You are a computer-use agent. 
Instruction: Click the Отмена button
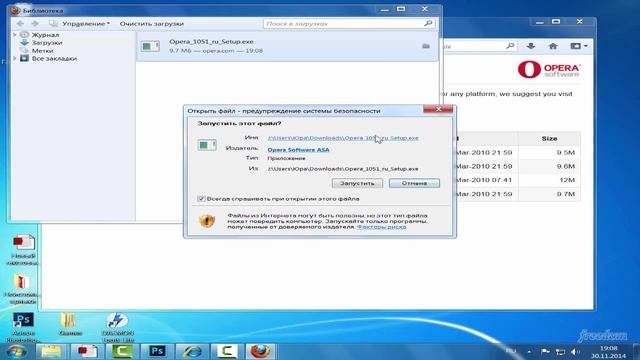[414, 183]
